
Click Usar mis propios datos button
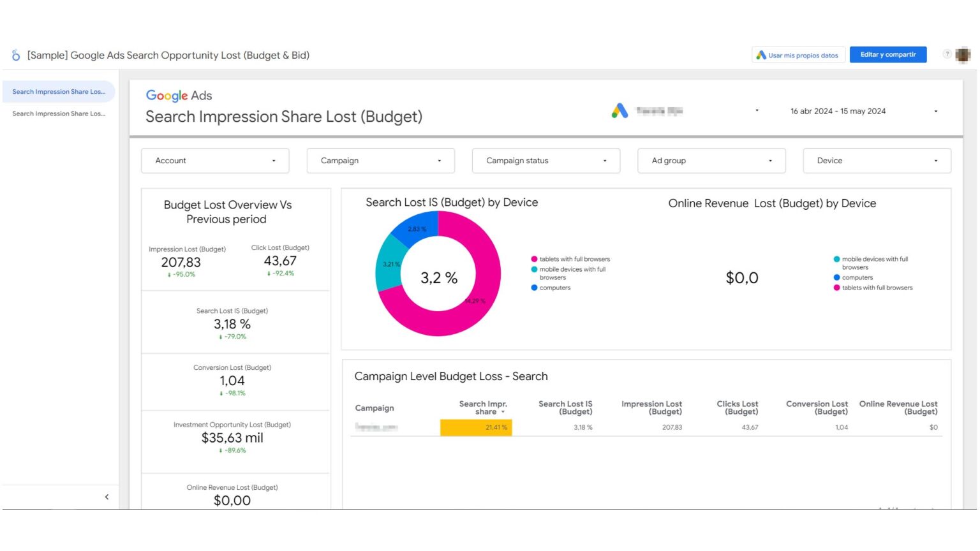click(798, 55)
